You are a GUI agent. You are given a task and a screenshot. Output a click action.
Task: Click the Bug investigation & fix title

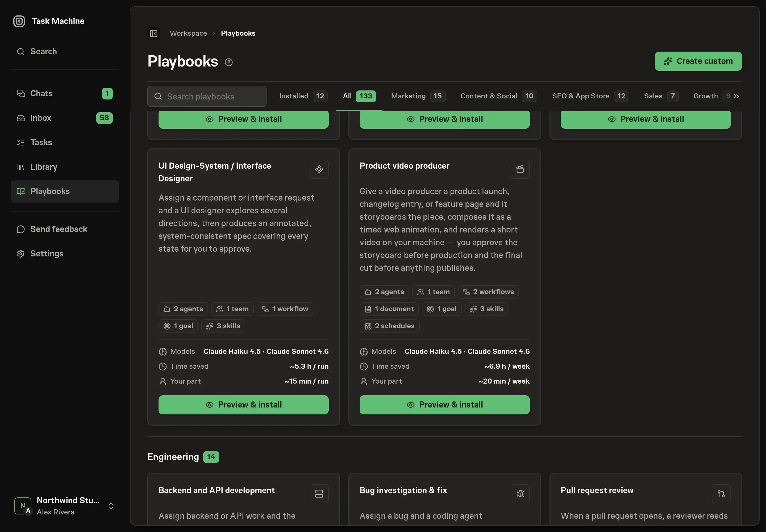pos(403,490)
